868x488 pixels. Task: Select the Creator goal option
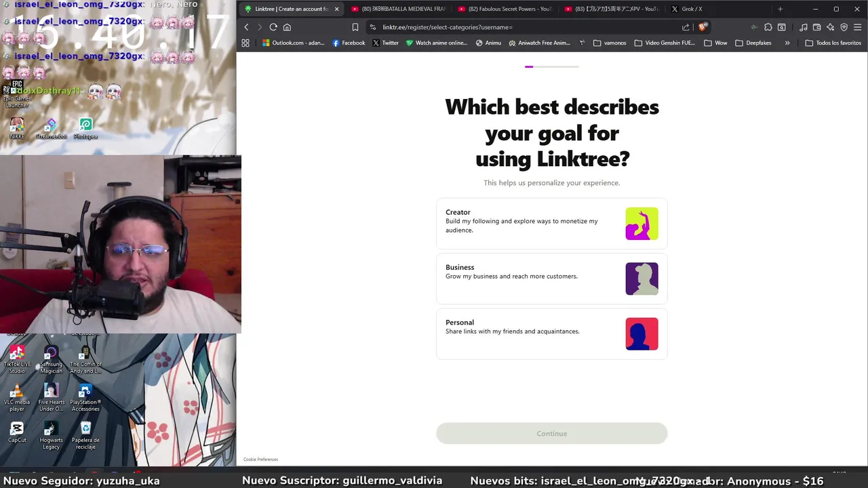[551, 224]
